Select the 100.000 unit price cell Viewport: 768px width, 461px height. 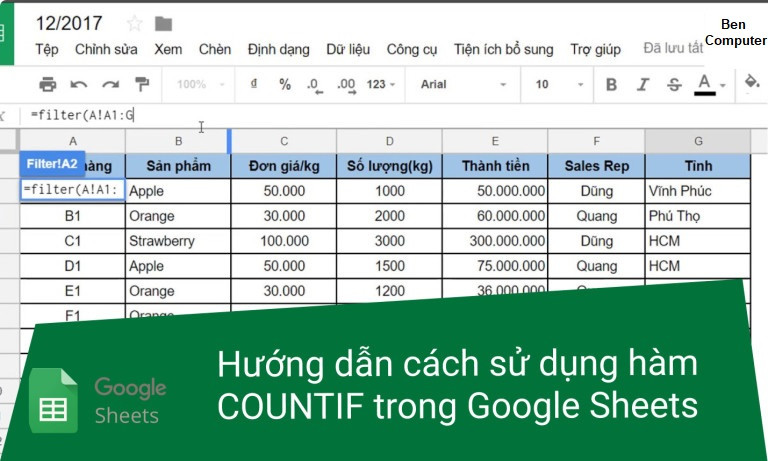tap(284, 241)
